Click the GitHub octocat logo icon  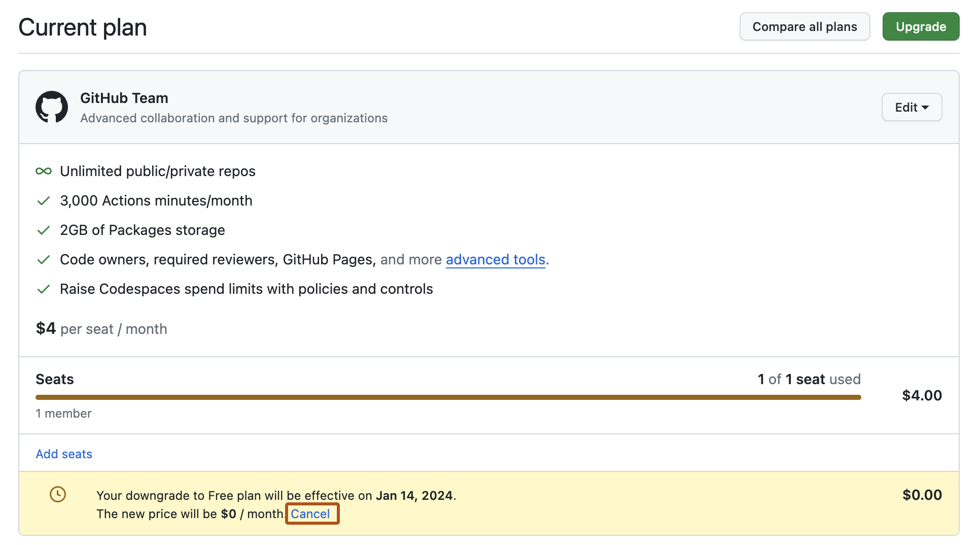51,107
